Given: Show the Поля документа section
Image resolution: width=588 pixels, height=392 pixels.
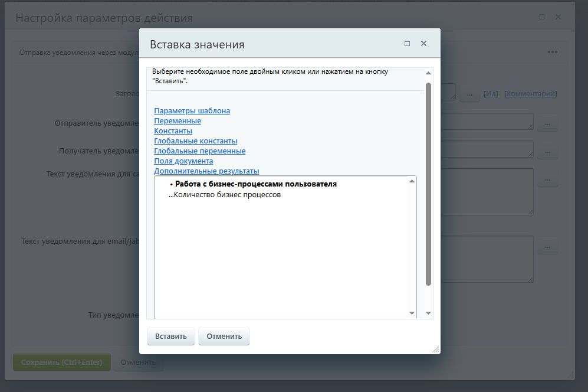Looking at the screenshot, I should tap(183, 161).
